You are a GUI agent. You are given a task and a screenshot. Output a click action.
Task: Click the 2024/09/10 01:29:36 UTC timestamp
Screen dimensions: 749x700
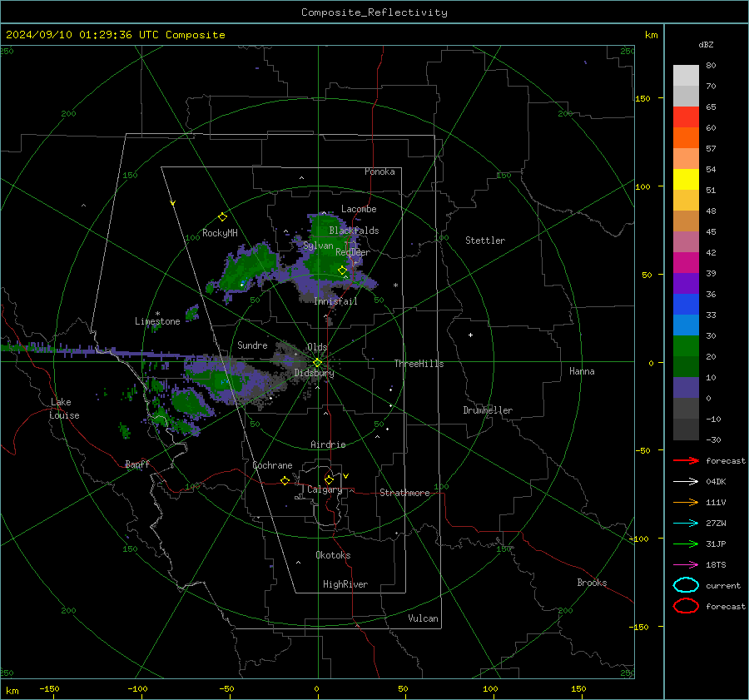tap(115, 35)
